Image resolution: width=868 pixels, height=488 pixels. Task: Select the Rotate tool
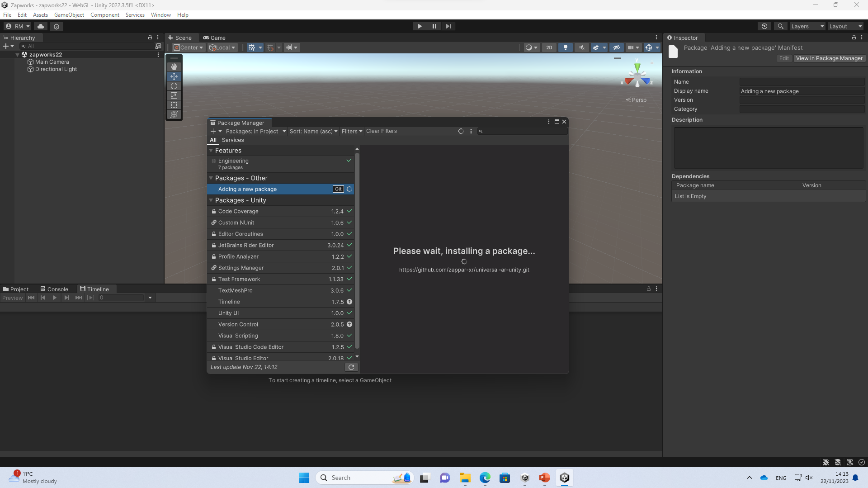tap(174, 86)
